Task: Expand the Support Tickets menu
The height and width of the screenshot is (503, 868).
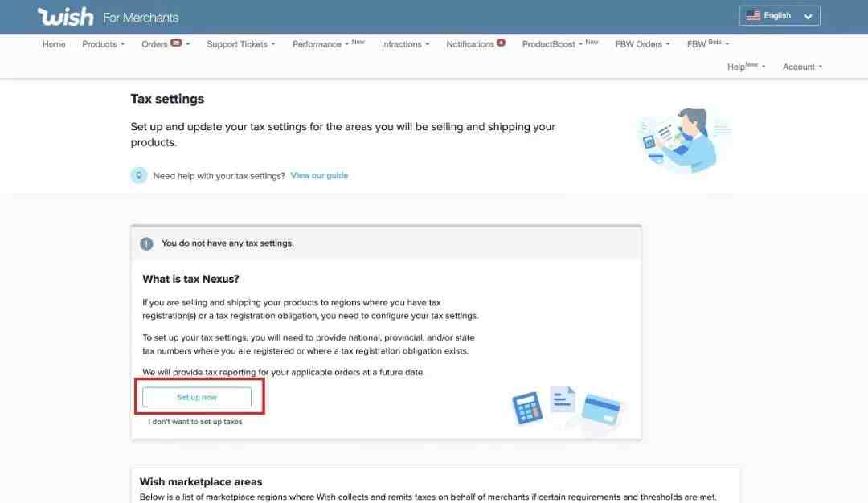Action: click(x=241, y=44)
